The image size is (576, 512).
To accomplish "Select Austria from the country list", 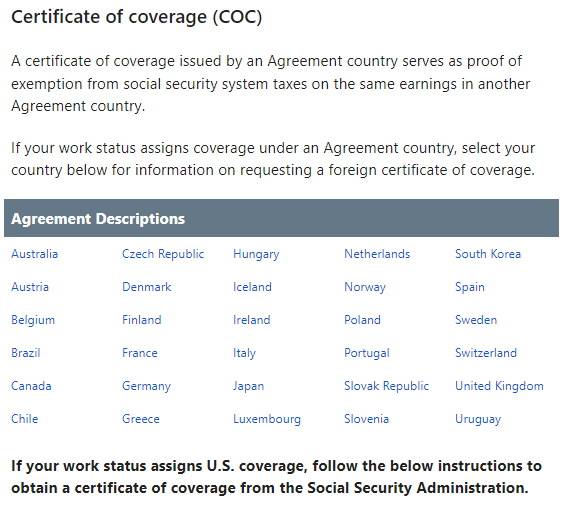I will 30,287.
